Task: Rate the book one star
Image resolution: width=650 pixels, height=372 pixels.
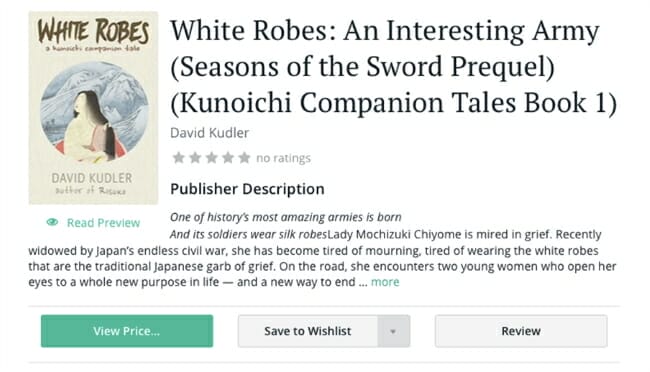Action: (179, 158)
